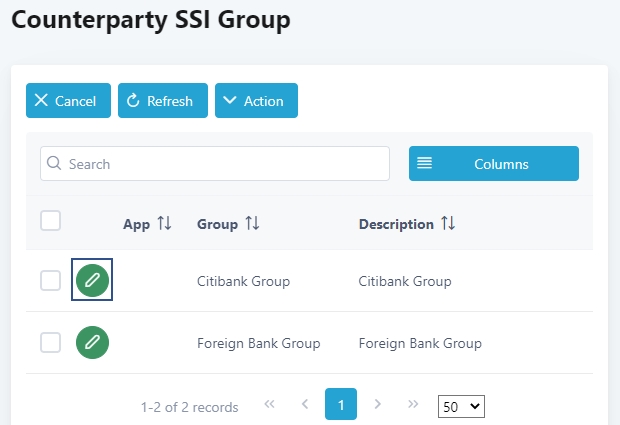Open the rows-per-page 50 dropdown
The height and width of the screenshot is (425, 620).
pyautogui.click(x=462, y=406)
